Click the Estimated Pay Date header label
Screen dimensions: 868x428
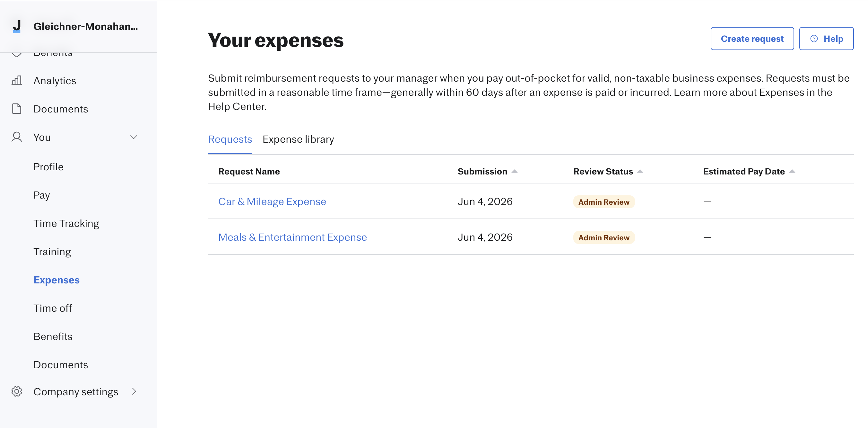coord(744,171)
